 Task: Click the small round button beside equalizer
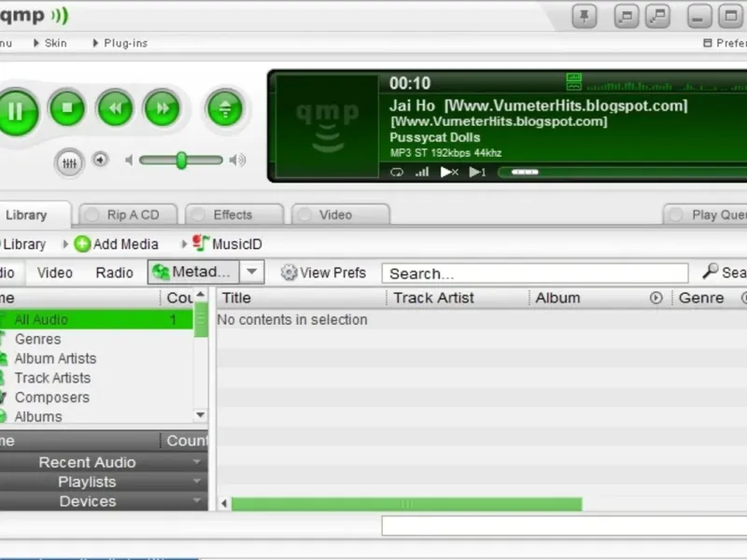click(100, 160)
